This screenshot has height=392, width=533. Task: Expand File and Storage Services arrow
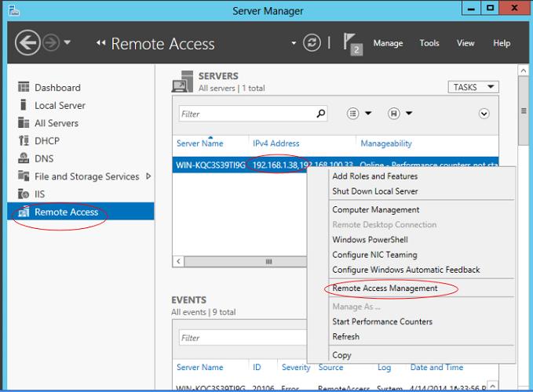(x=148, y=176)
